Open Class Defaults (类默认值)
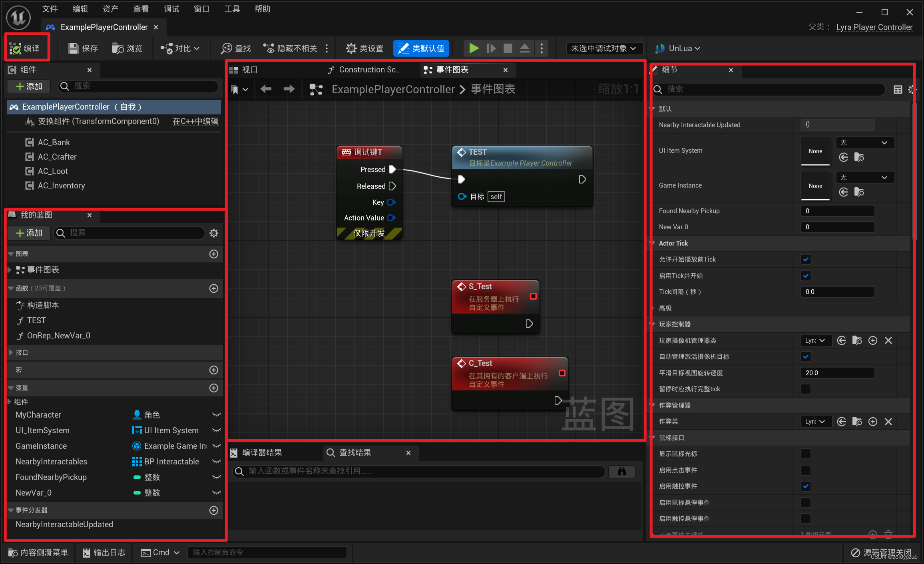 (x=421, y=48)
